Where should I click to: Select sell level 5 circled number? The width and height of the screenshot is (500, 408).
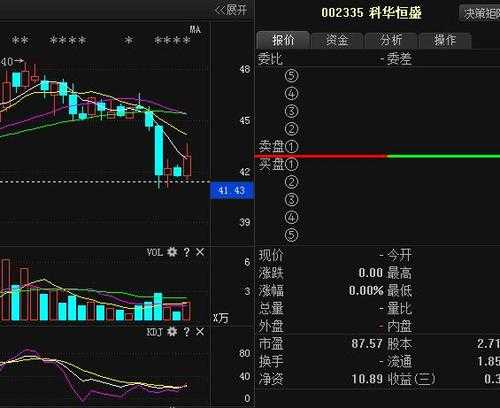point(291,76)
